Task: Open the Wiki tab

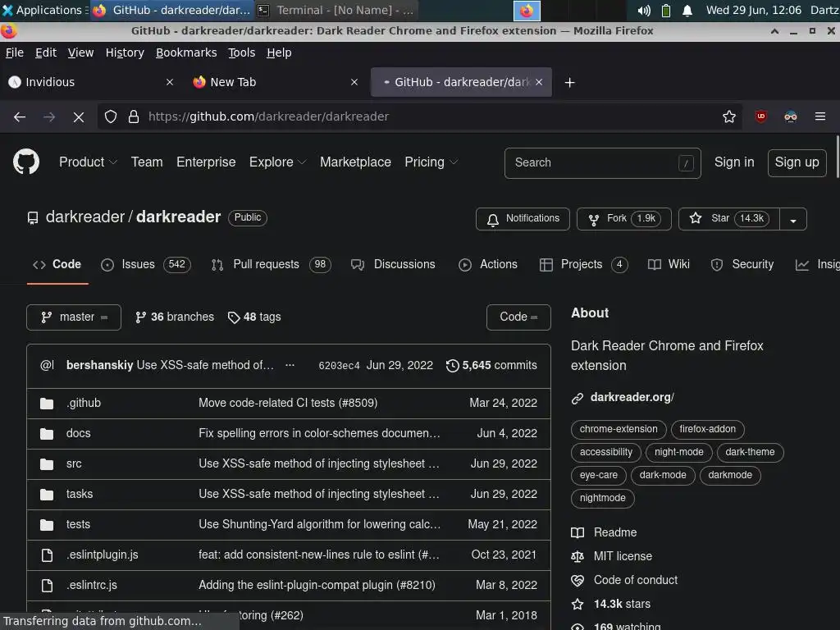Action: coord(669,265)
